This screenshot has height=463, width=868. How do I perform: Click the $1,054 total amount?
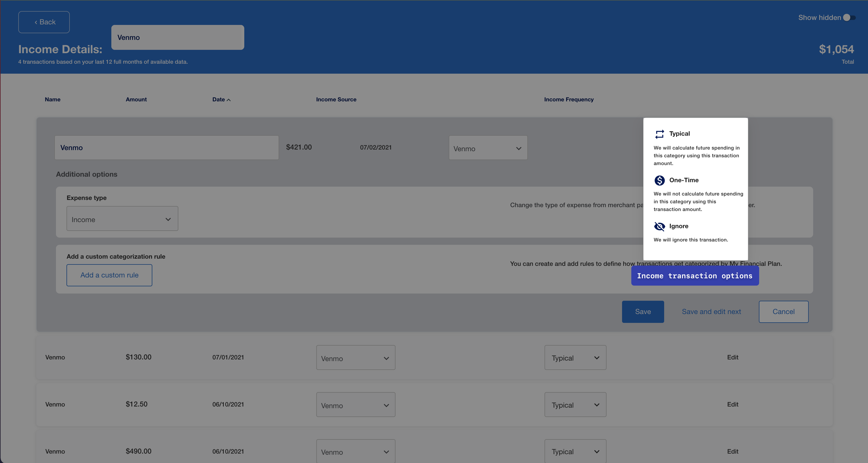[x=836, y=50]
